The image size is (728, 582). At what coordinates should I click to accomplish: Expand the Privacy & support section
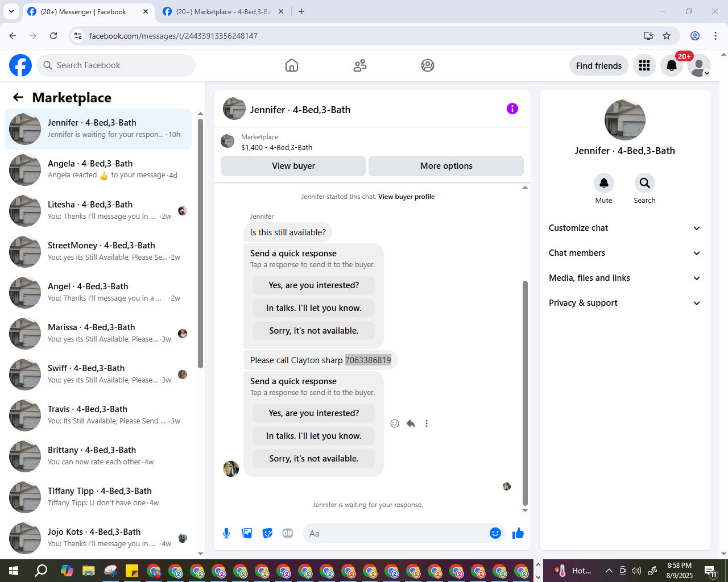(624, 303)
